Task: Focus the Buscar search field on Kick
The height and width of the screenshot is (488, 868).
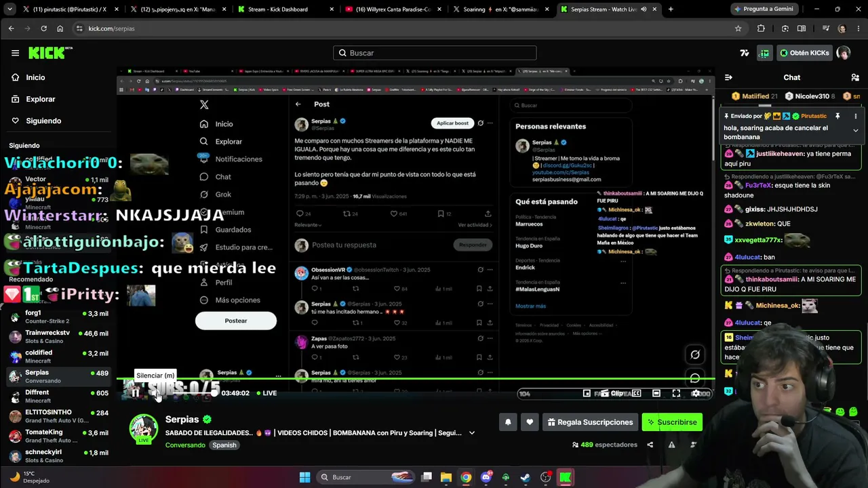Action: tap(435, 53)
